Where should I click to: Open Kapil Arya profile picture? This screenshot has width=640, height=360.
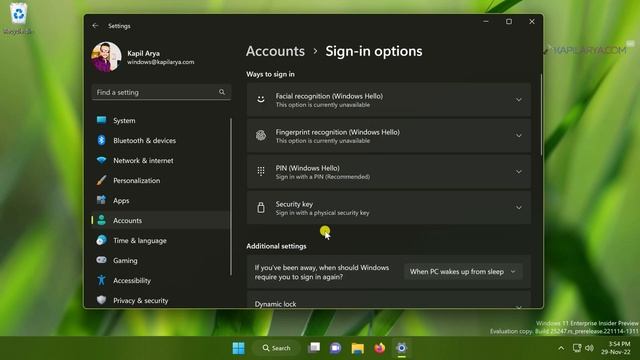click(106, 57)
